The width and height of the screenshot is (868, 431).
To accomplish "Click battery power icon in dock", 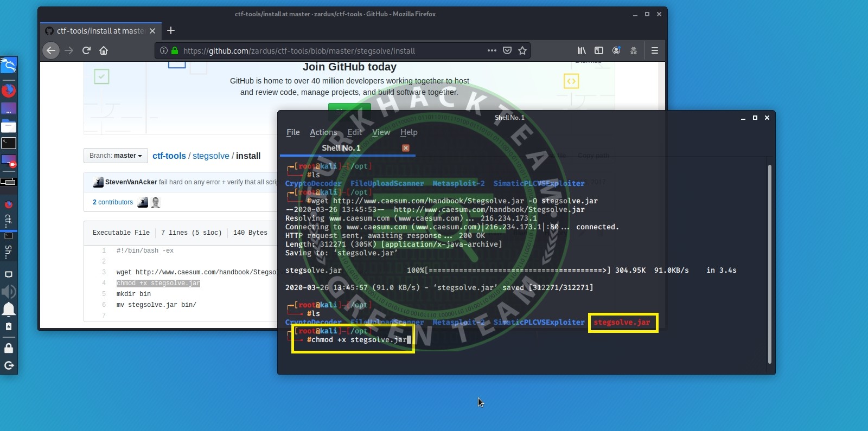I will (9, 326).
